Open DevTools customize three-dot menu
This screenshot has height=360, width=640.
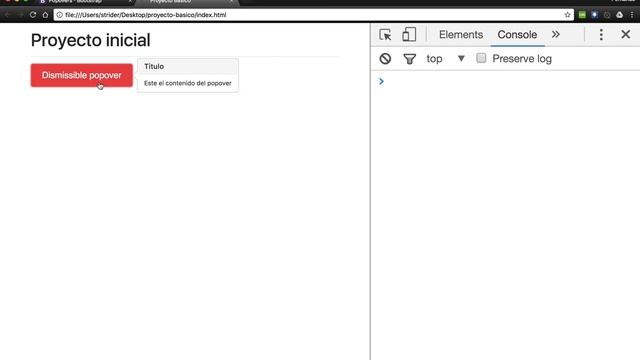[601, 35]
